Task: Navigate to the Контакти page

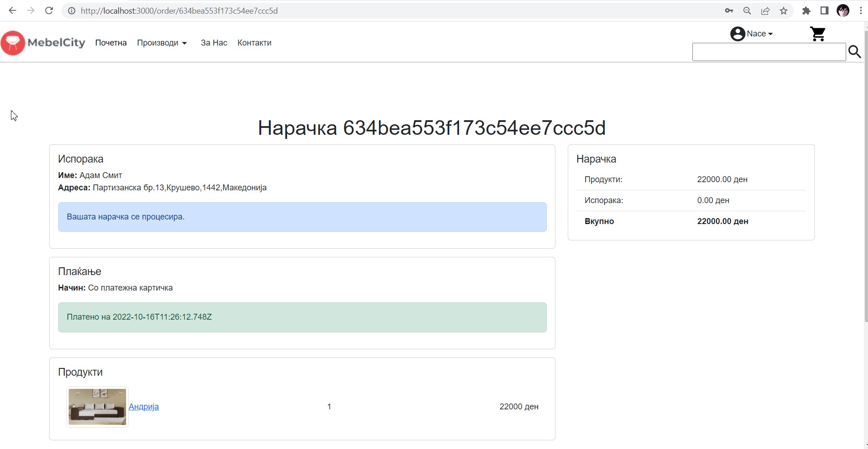Action: click(254, 43)
